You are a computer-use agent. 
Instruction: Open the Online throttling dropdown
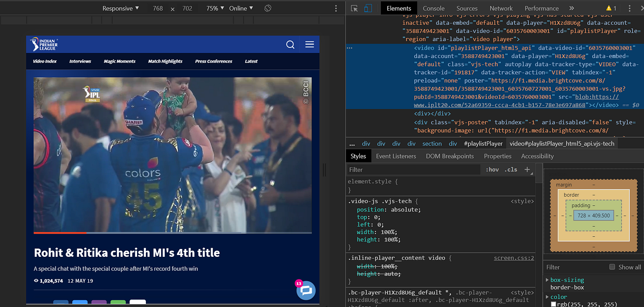241,8
